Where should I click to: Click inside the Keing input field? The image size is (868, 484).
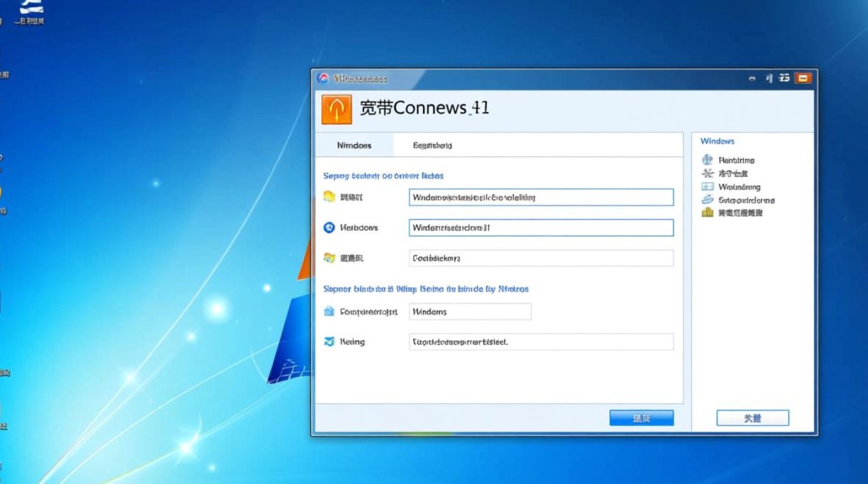[541, 341]
